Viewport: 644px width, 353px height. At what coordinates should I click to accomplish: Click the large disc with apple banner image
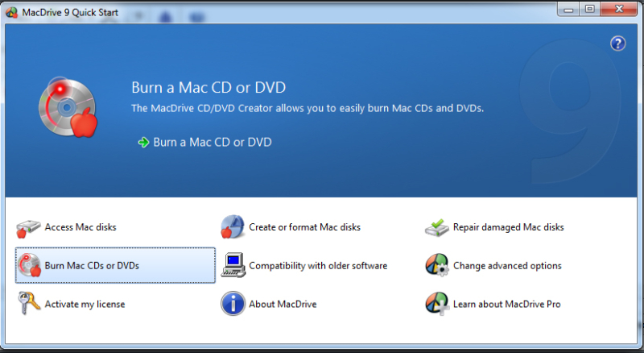[68, 110]
